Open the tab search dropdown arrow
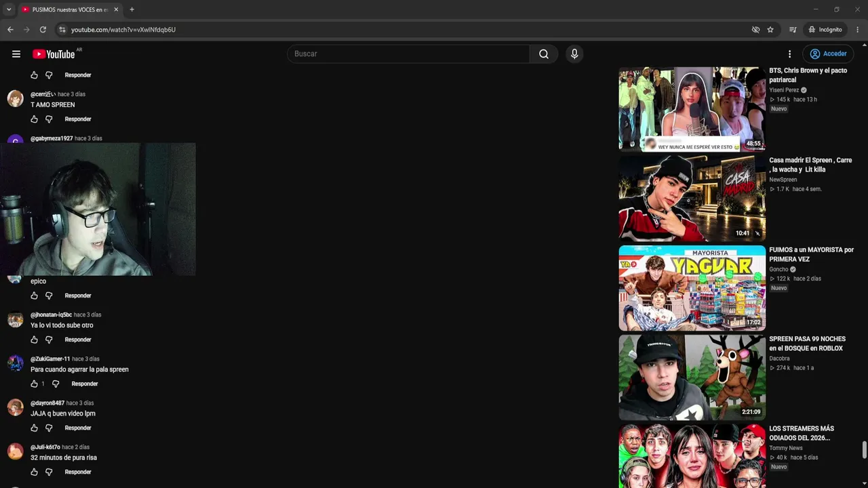Image resolution: width=868 pixels, height=488 pixels. coord(9,9)
